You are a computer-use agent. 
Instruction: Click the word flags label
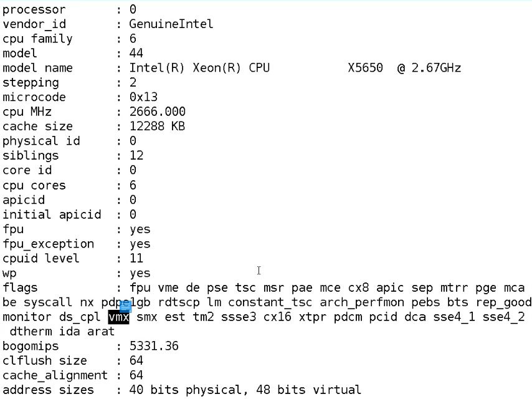[x=20, y=287]
